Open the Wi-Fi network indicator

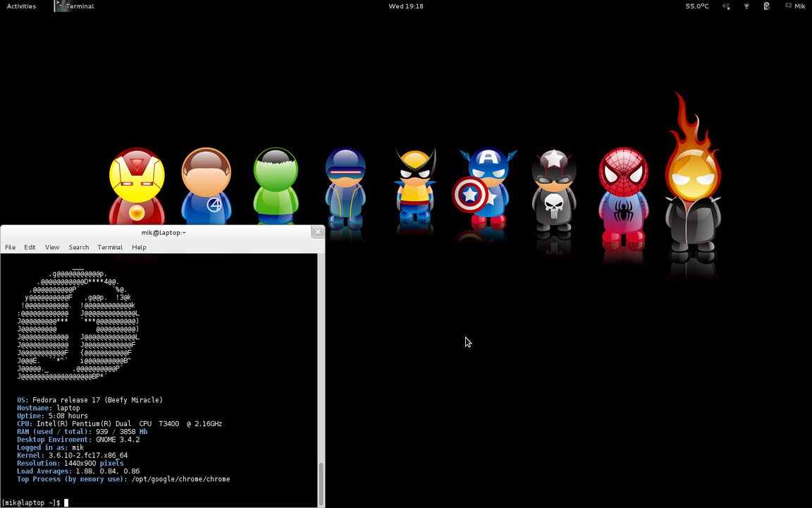click(746, 6)
